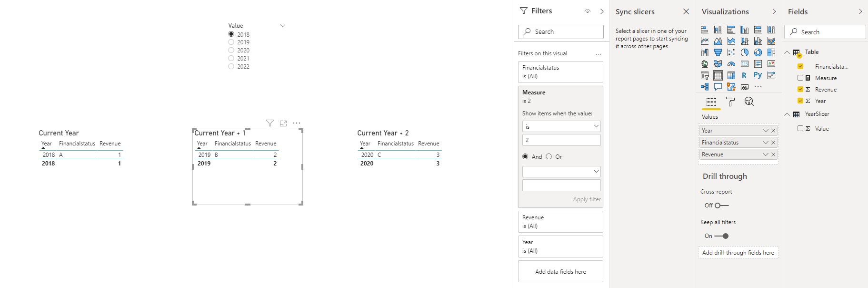Open the Analytics magnifier tab
This screenshot has height=288, width=868.
749,102
